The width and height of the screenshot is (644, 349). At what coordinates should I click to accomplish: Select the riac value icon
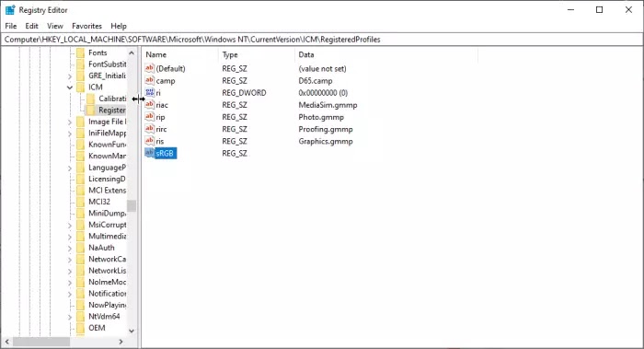point(149,104)
